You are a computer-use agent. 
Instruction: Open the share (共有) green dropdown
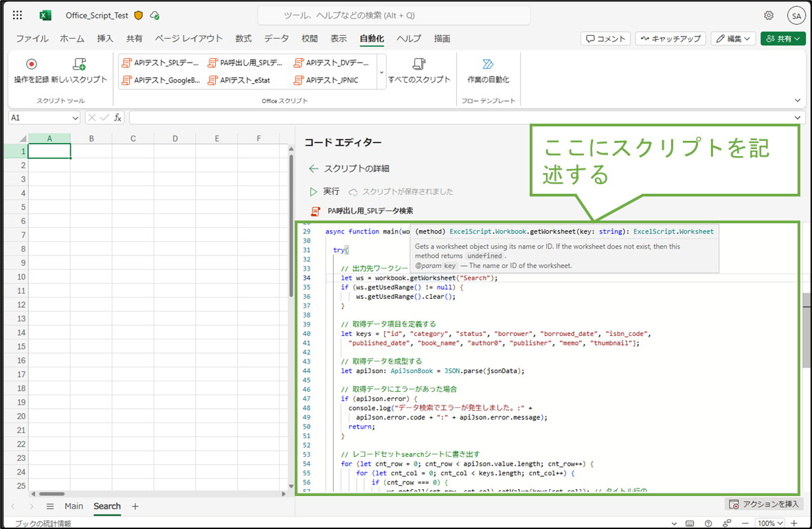tap(783, 39)
